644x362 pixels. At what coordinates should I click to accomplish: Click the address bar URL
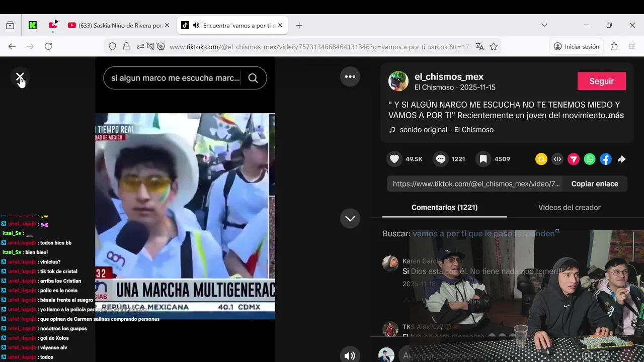tap(319, 47)
